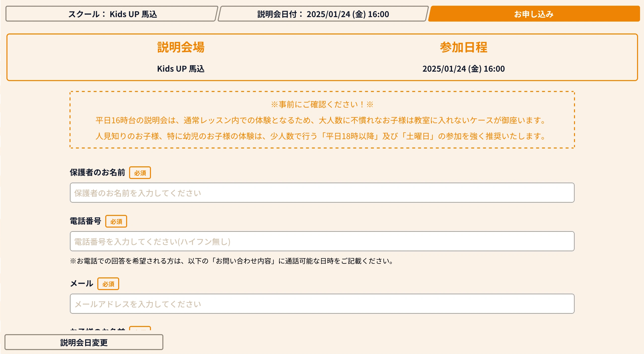The width and height of the screenshot is (644, 354).
Task: Click the 保護者のお名前 field label
Action: (97, 173)
